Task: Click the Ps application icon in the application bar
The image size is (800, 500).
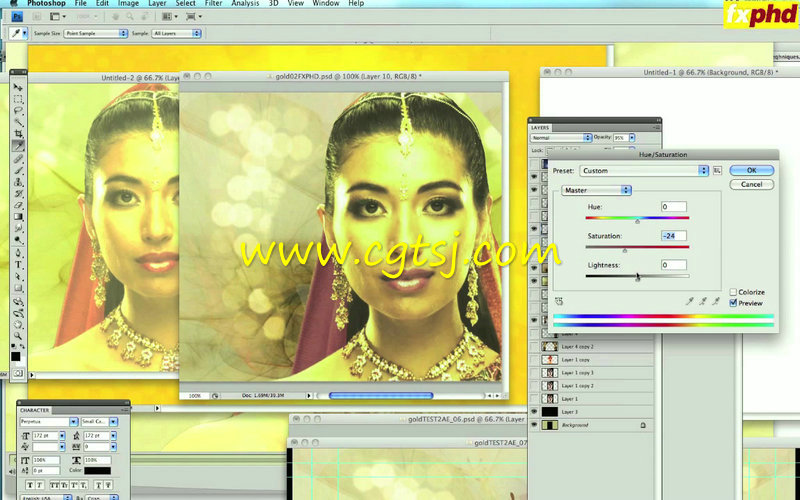Action: coord(17,17)
